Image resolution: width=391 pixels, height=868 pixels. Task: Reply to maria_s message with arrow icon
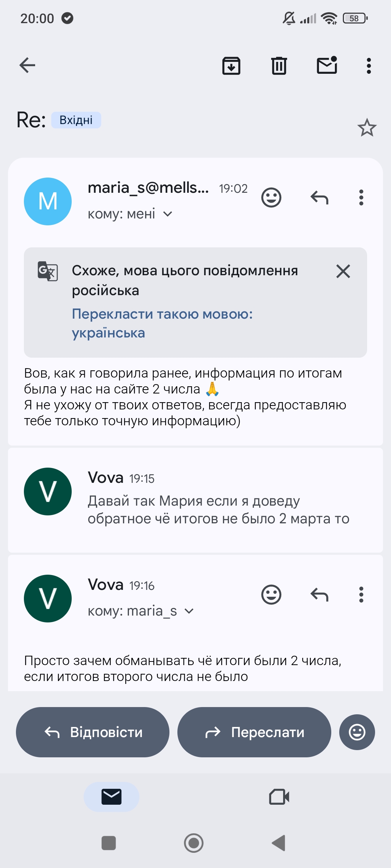coord(319,198)
